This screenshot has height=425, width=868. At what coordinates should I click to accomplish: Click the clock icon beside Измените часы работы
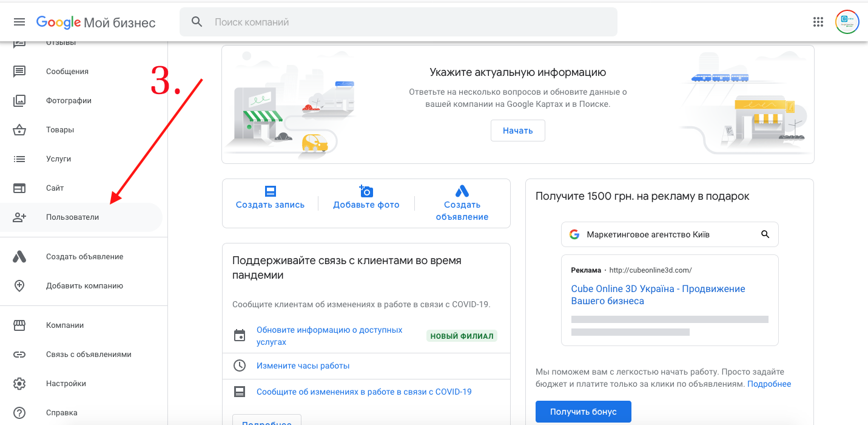pyautogui.click(x=240, y=365)
